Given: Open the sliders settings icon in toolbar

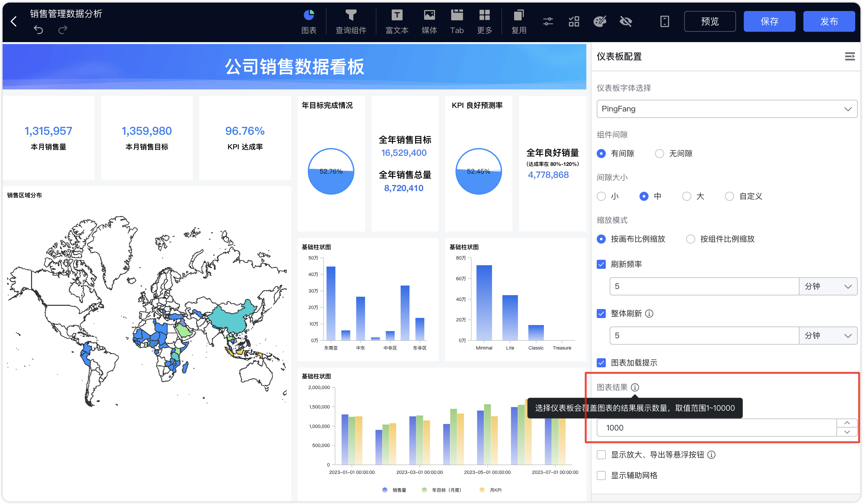Looking at the screenshot, I should point(548,22).
